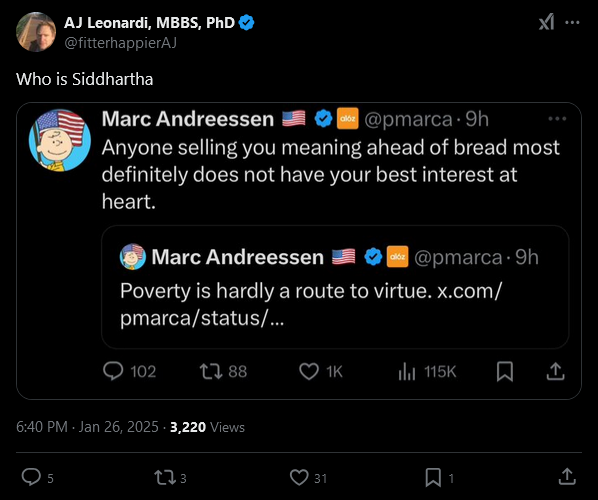Open the 6:40 PM Jan 26, 2025 timestamp
Image resolution: width=598 pixels, height=500 pixels.
click(87, 427)
